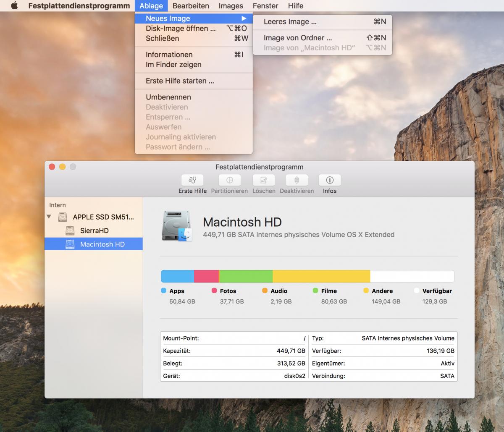The height and width of the screenshot is (432, 504).
Task: Click the Fotos legend label
Action: click(228, 291)
